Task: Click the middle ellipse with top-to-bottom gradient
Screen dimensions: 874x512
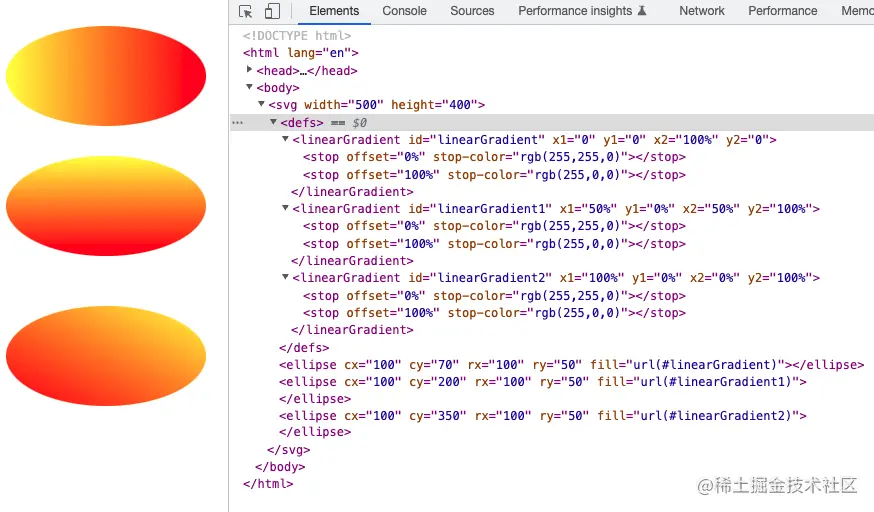Action: [x=106, y=206]
